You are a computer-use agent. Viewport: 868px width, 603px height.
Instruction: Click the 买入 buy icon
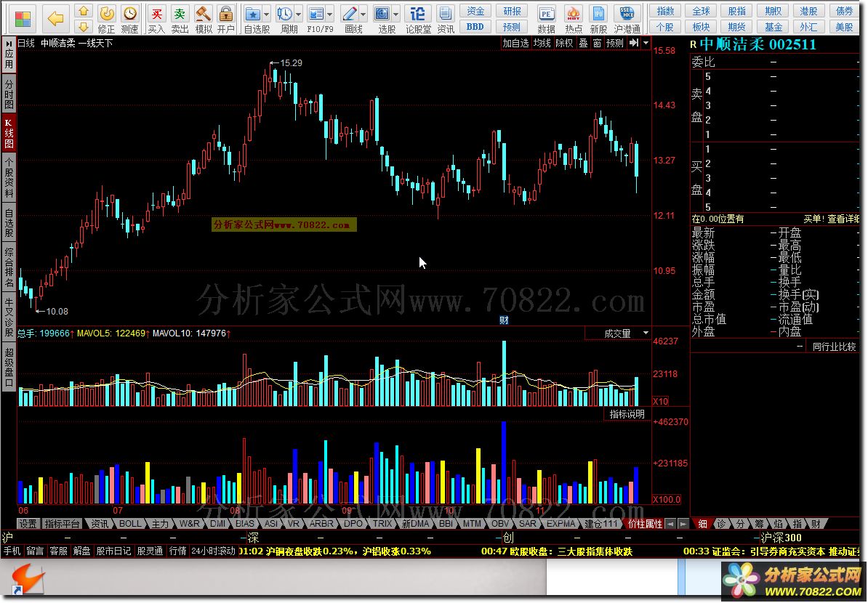click(156, 20)
